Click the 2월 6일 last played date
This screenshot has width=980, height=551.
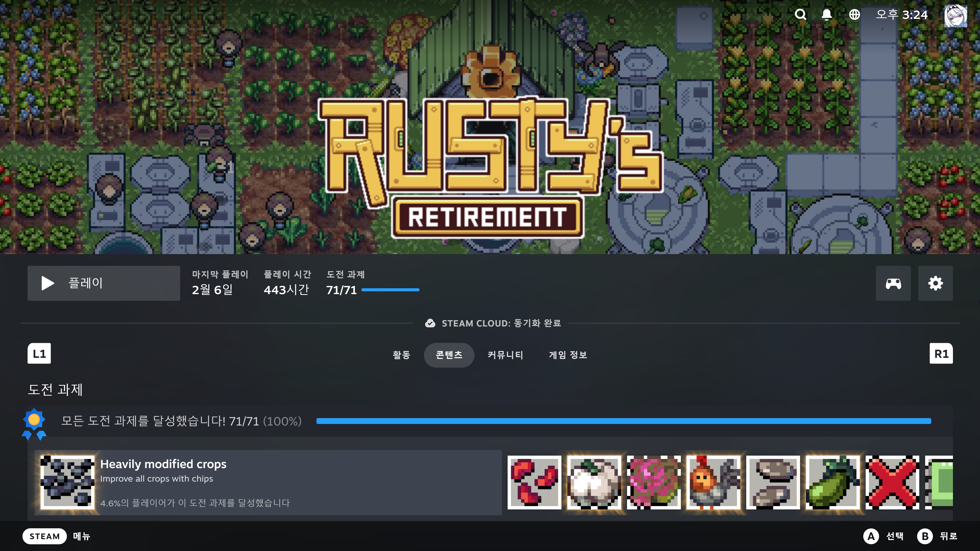coord(212,290)
